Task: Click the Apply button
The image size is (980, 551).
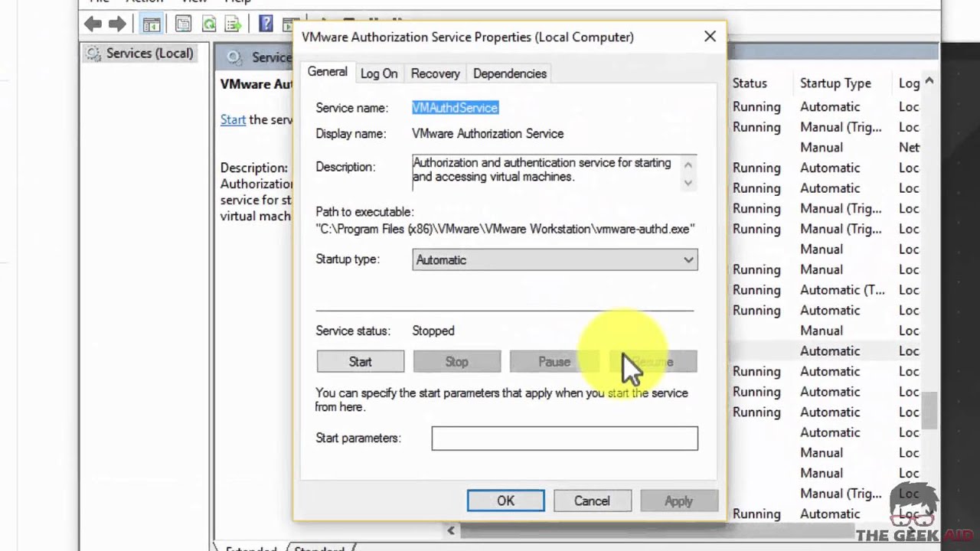Action: pyautogui.click(x=679, y=501)
